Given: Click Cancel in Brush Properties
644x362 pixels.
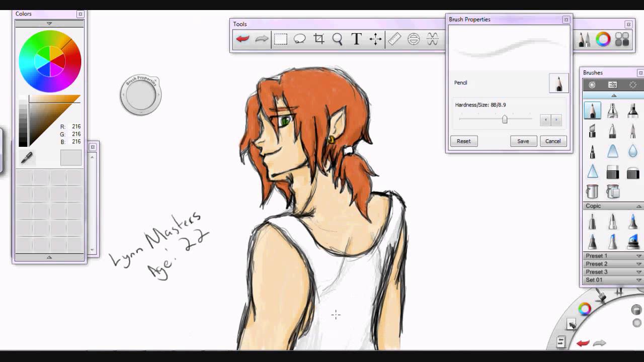Looking at the screenshot, I should [x=553, y=141].
